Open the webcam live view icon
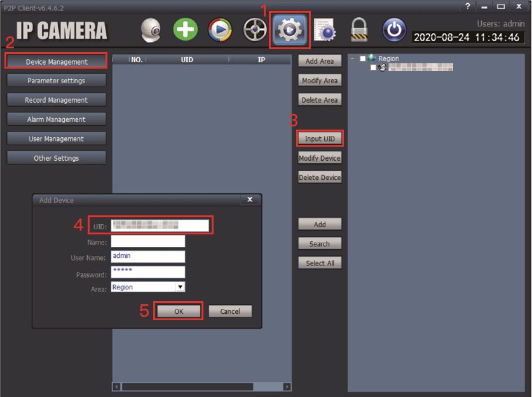 click(151, 30)
